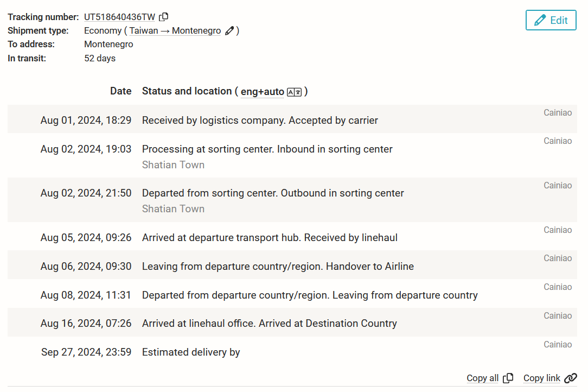The height and width of the screenshot is (392, 588).
Task: Click the copy icon next to Copy all
Action: [508, 378]
